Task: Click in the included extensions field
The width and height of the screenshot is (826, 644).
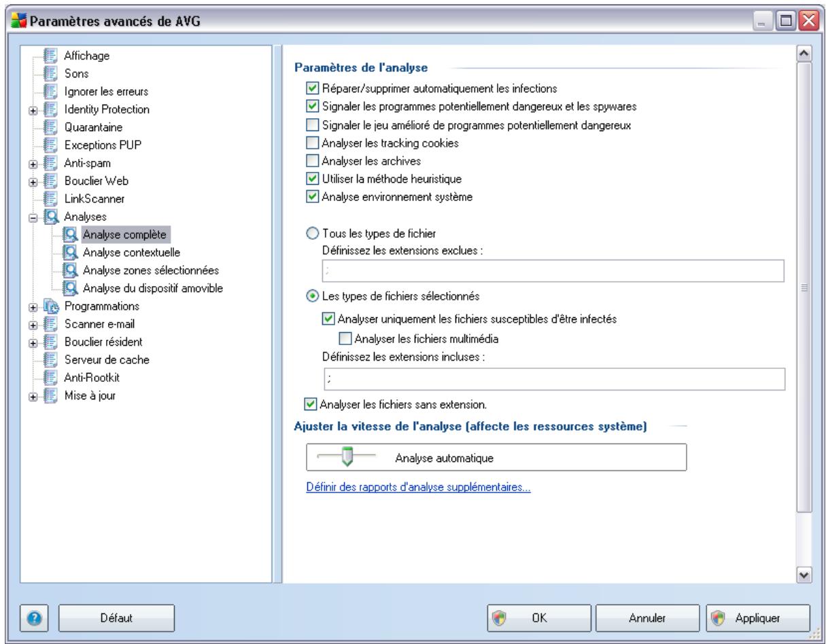Action: pos(553,378)
